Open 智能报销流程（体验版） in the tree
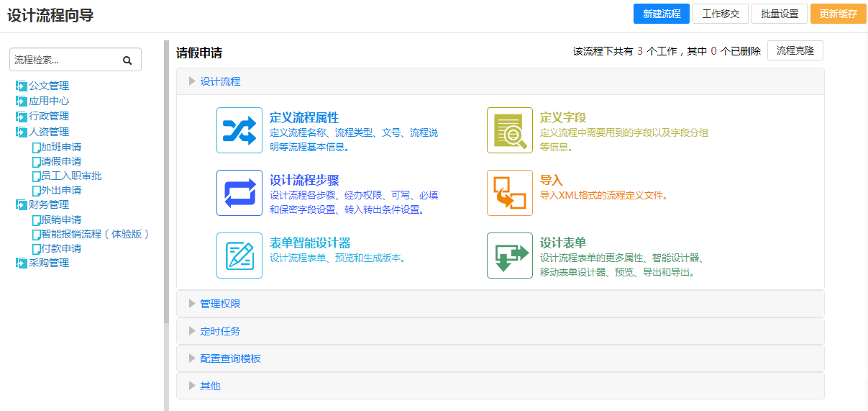Viewport: 868px width, 411px height. 95,234
